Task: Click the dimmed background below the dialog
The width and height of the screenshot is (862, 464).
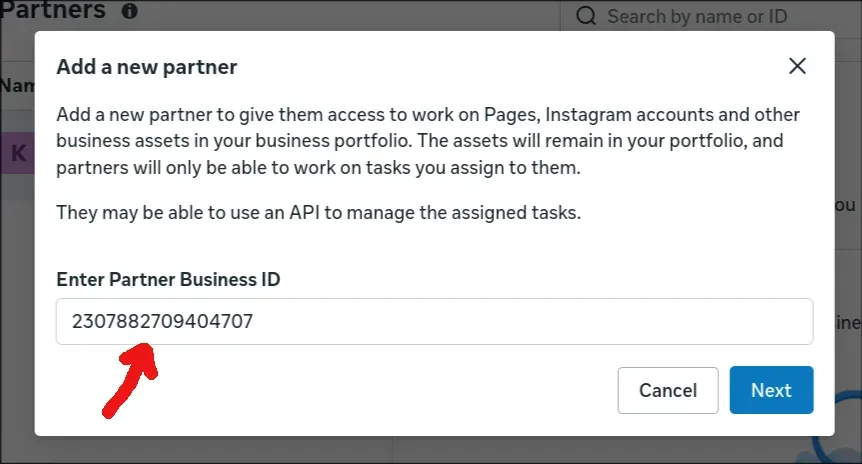Action: coord(429,451)
